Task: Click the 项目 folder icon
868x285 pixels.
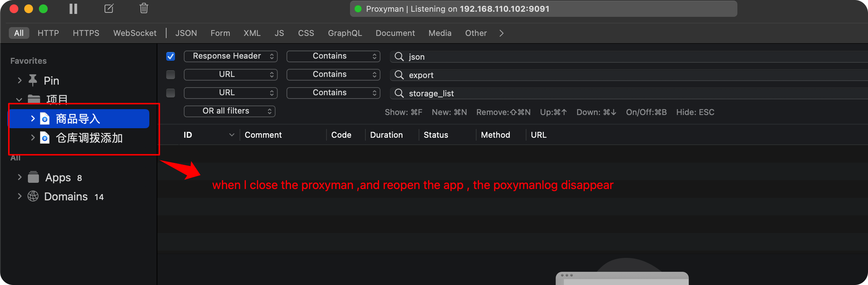Action: (34, 99)
